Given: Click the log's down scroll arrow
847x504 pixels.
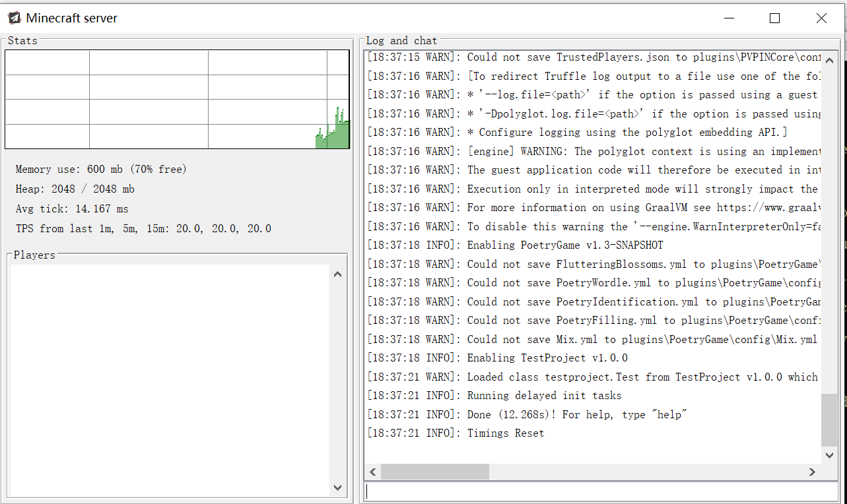Looking at the screenshot, I should [x=829, y=455].
